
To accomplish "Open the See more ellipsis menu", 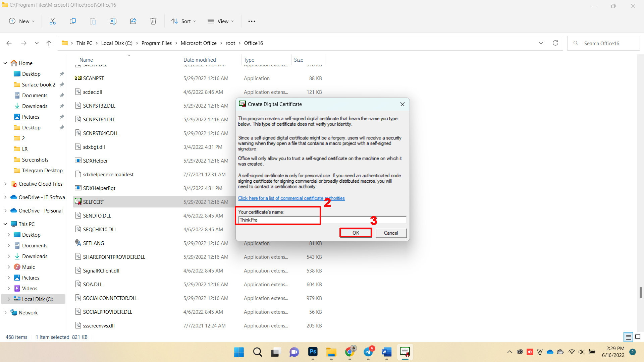I will (x=252, y=21).
